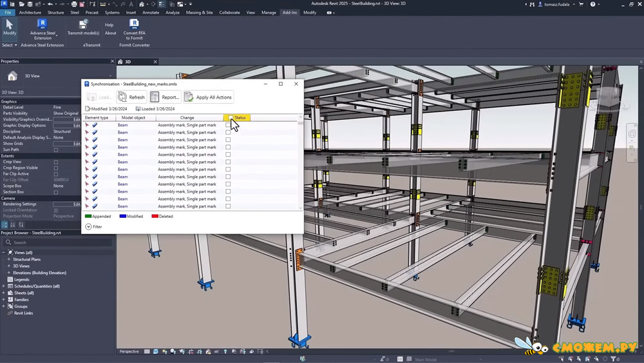This screenshot has height=363, width=644.
Task: Click the Revit Links chain icon
Action: [x=10, y=313]
